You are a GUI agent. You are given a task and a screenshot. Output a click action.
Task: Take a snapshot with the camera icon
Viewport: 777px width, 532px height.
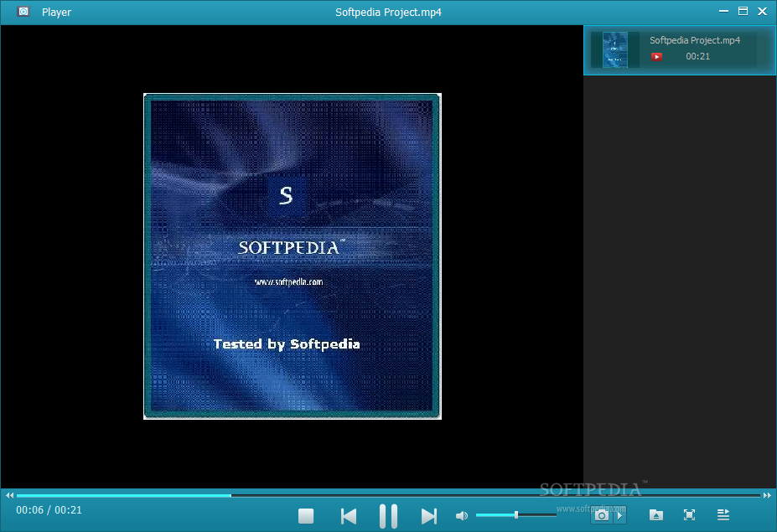[x=601, y=515]
